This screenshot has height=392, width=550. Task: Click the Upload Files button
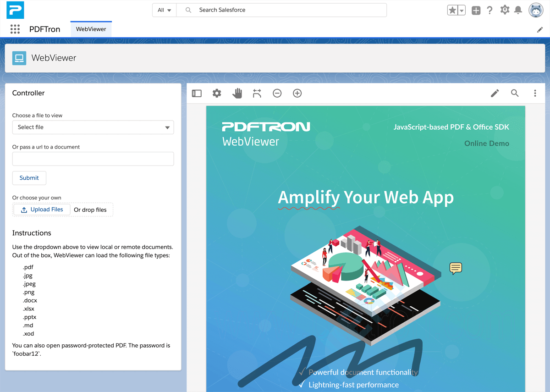[x=42, y=209]
